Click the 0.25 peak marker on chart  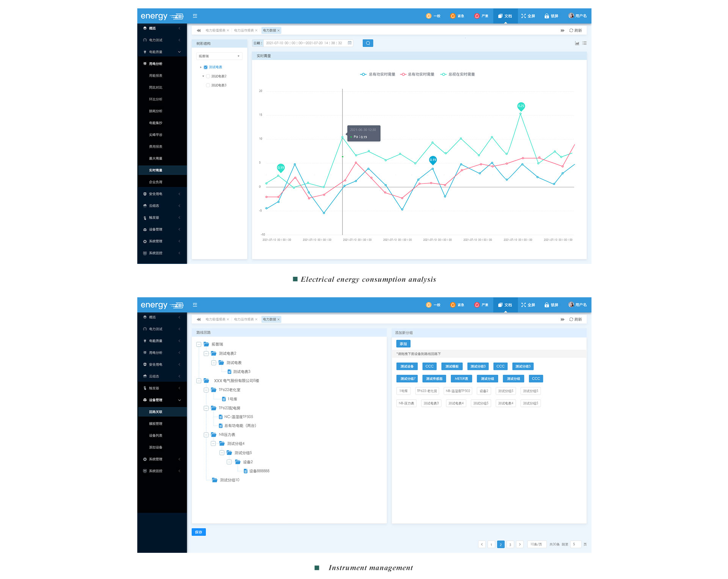(x=521, y=106)
